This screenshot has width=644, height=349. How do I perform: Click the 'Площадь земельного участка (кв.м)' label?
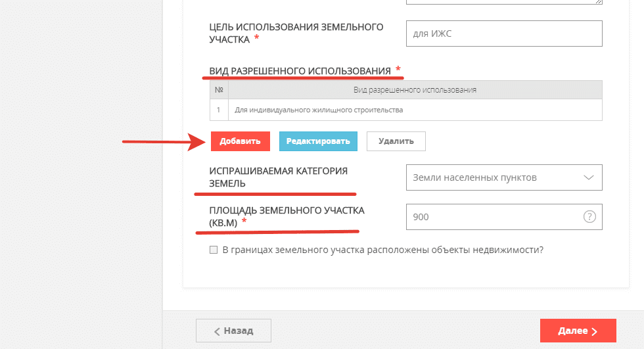(287, 216)
